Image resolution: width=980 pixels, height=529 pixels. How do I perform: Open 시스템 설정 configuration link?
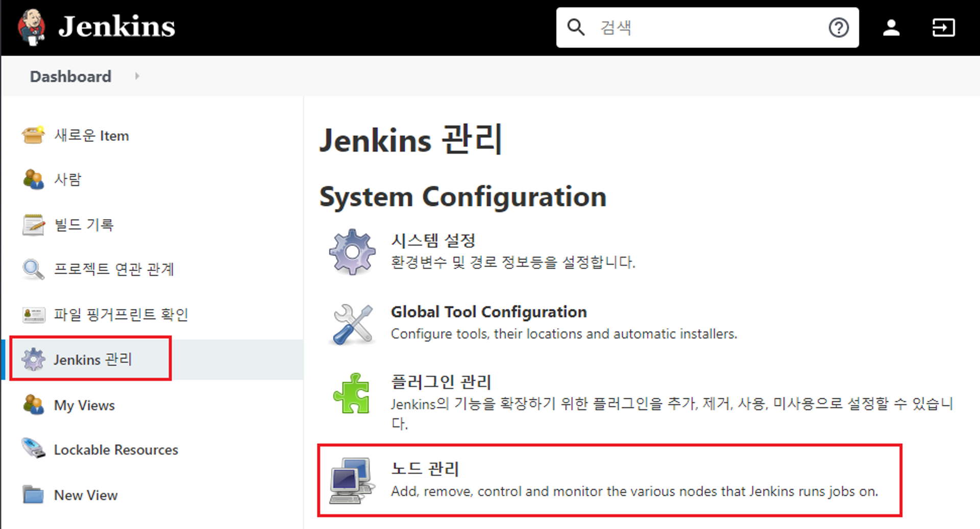[433, 240]
